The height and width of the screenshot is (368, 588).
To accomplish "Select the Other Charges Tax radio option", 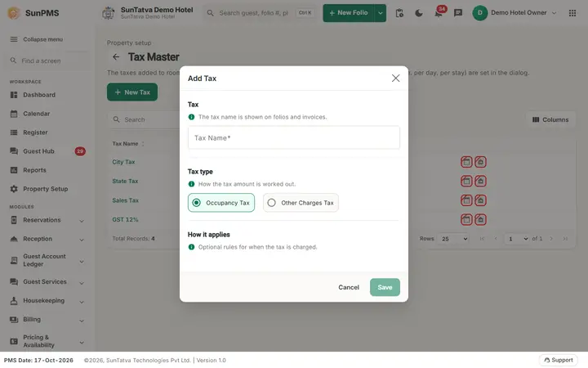I will click(301, 203).
